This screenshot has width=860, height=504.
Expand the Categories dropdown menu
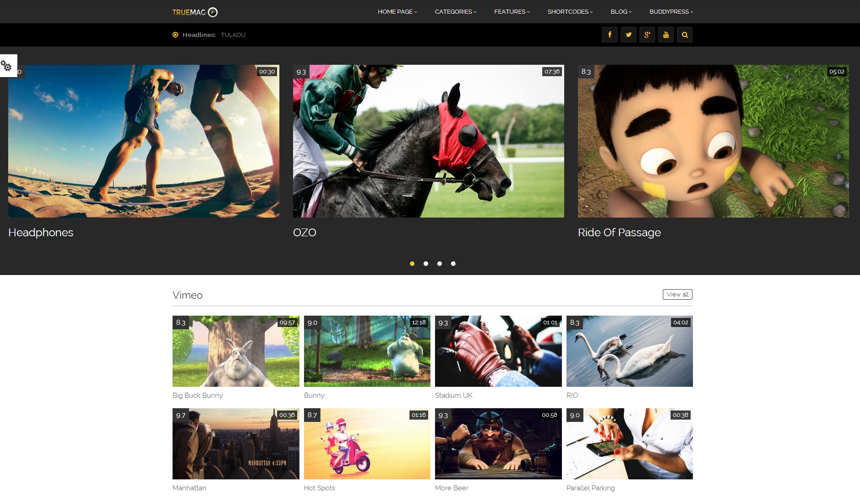coord(455,12)
